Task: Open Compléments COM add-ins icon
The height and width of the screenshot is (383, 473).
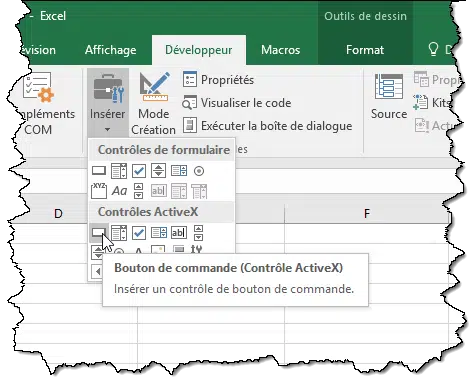Action: tap(38, 87)
